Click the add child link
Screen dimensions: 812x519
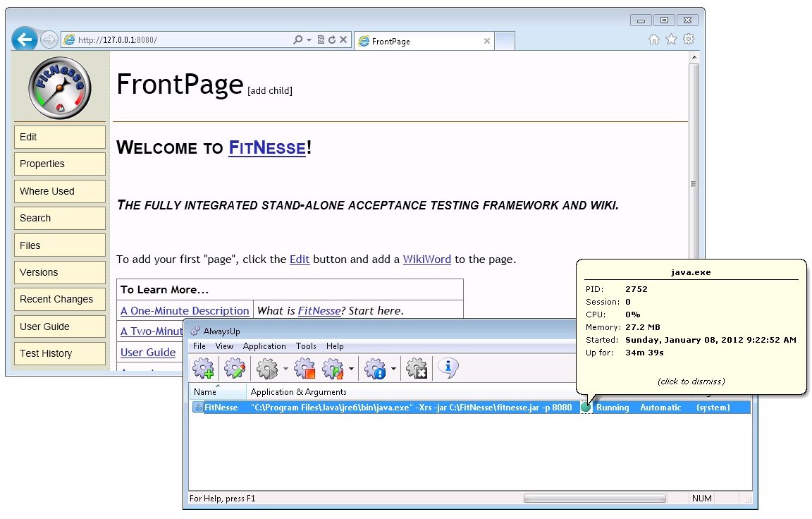click(270, 91)
